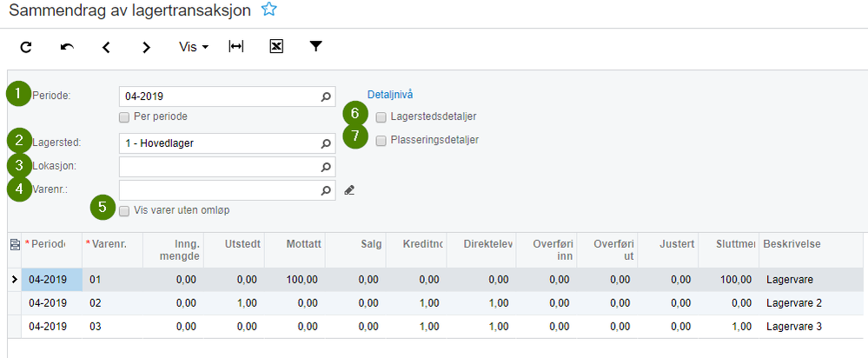Viewport: 868px width, 358px height.
Task: Select period cell 04-2019 in row 02
Action: pos(51,303)
